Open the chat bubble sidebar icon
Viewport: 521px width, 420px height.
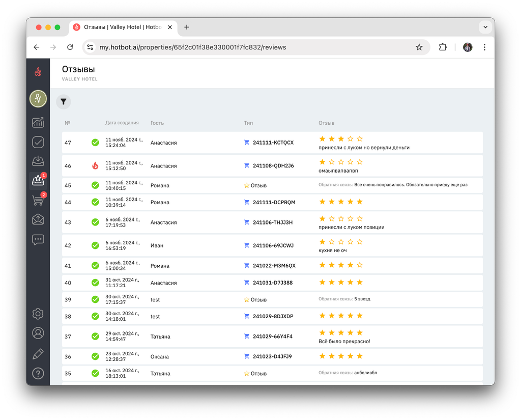click(x=38, y=239)
